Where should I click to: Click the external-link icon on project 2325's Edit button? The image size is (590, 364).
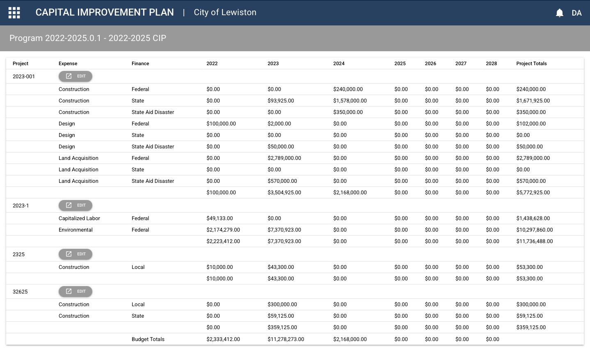(x=69, y=254)
